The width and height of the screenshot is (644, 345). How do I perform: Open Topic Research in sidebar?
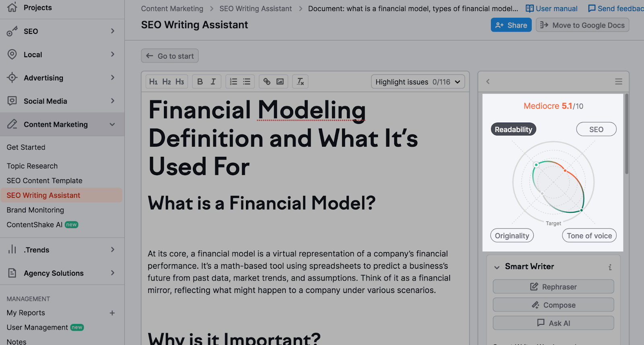coord(32,166)
